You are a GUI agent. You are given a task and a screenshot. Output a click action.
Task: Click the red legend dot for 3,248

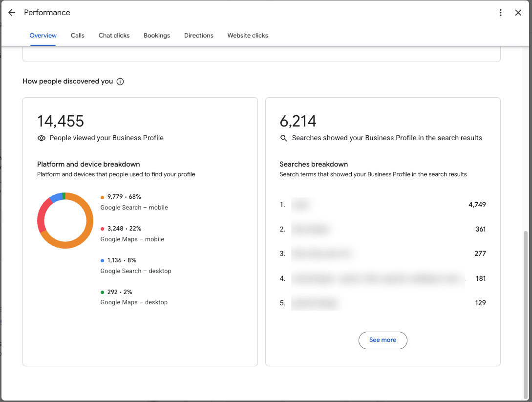[x=102, y=229]
